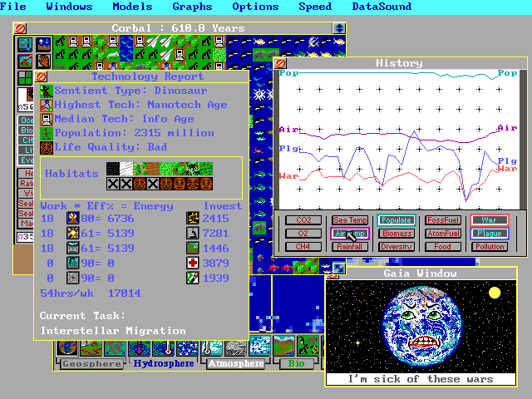This screenshot has height=399, width=532.
Task: Toggle CH4 graph in History window
Action: [303, 247]
